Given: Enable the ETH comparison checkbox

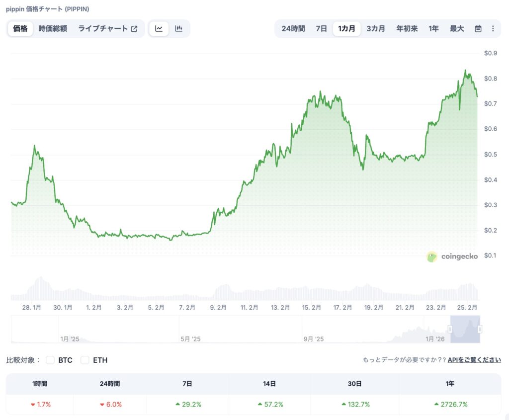Looking at the screenshot, I should (85, 360).
